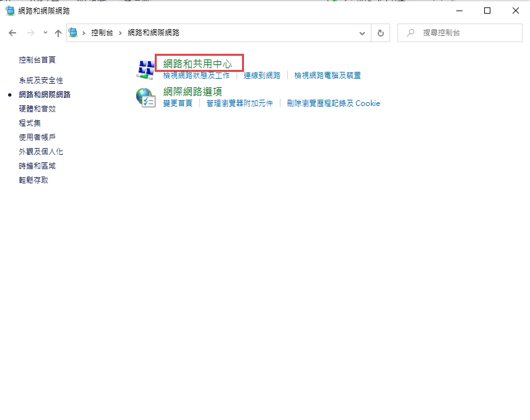Open the address bar history dropdown

[362, 33]
